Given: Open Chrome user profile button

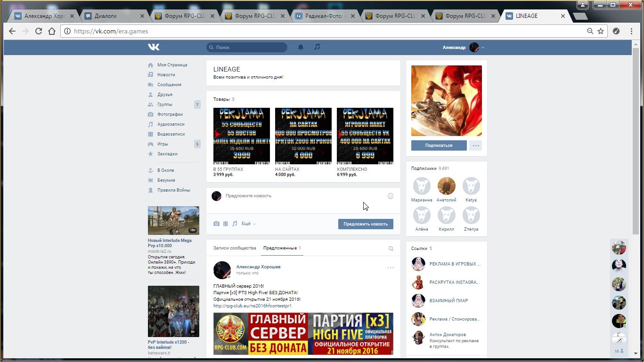Looking at the screenshot, I should coord(583,5).
